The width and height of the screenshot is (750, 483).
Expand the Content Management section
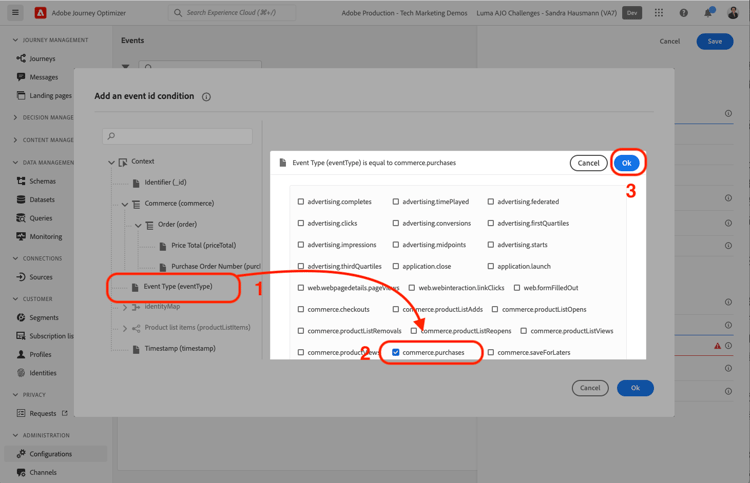coord(15,140)
